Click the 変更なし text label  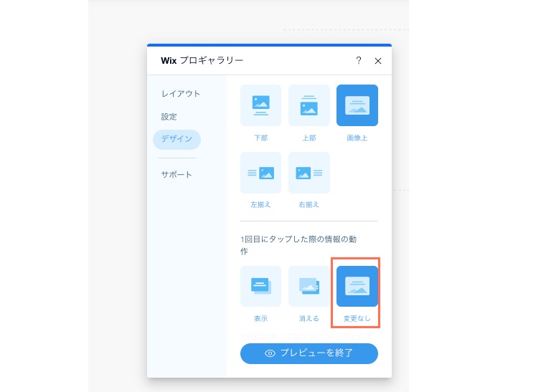pos(357,318)
